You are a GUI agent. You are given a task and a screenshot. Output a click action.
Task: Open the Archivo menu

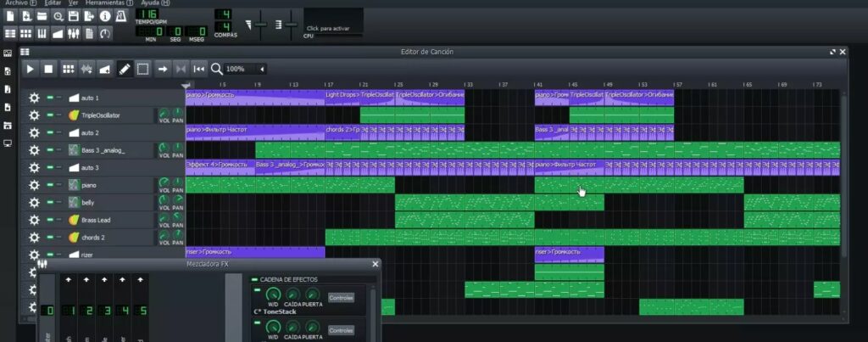(17, 3)
